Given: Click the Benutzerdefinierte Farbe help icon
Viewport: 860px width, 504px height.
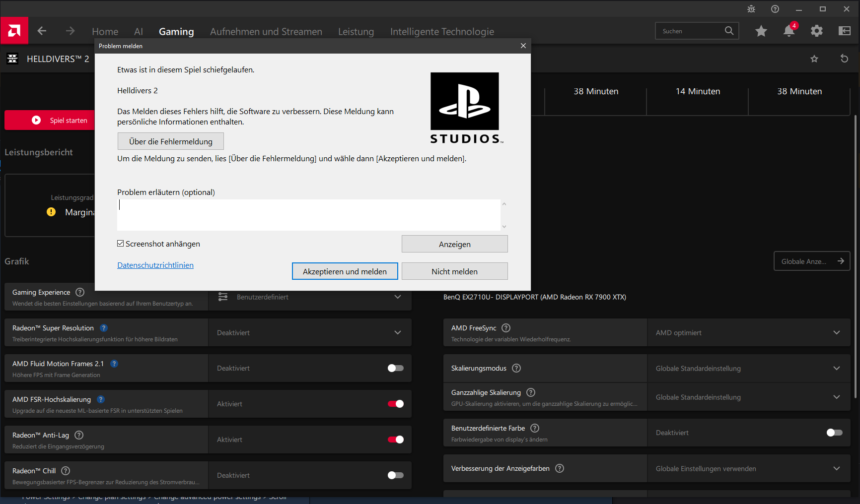Looking at the screenshot, I should point(535,428).
